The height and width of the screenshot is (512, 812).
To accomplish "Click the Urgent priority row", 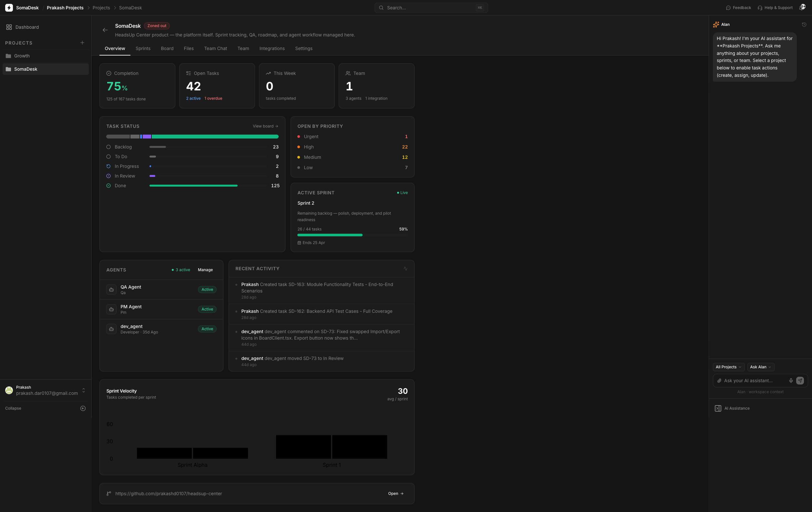I will click(x=352, y=137).
